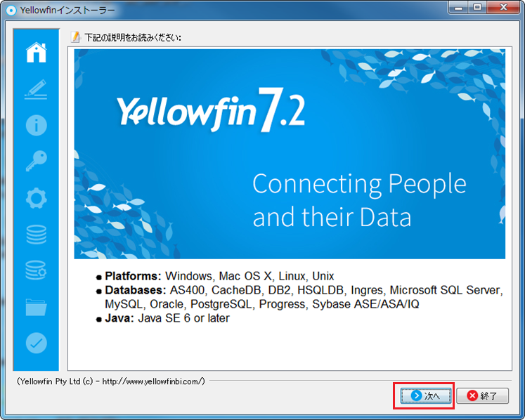Click the notepad icon beside instructions label

pos(76,37)
